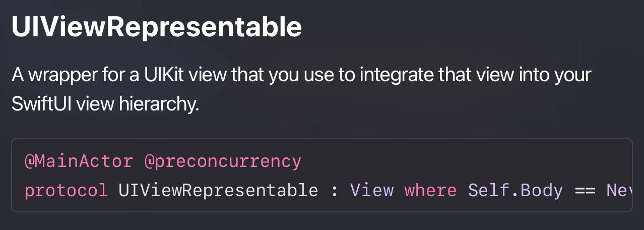This screenshot has width=644, height=230.
Task: Click the where keyword in the declaration
Action: click(430, 190)
